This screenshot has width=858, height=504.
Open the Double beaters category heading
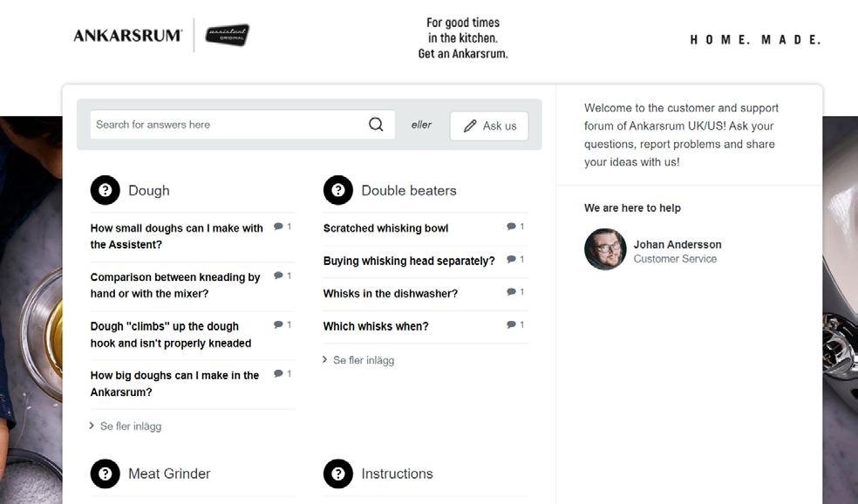pos(409,190)
